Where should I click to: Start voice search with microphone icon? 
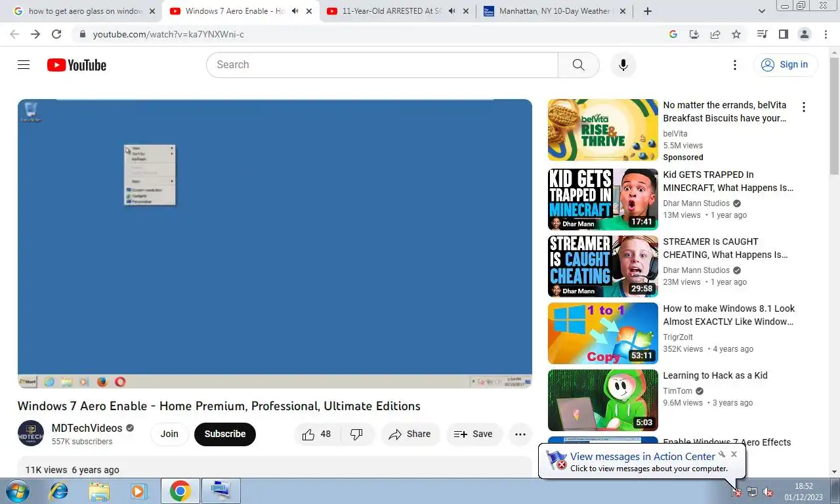(x=623, y=65)
